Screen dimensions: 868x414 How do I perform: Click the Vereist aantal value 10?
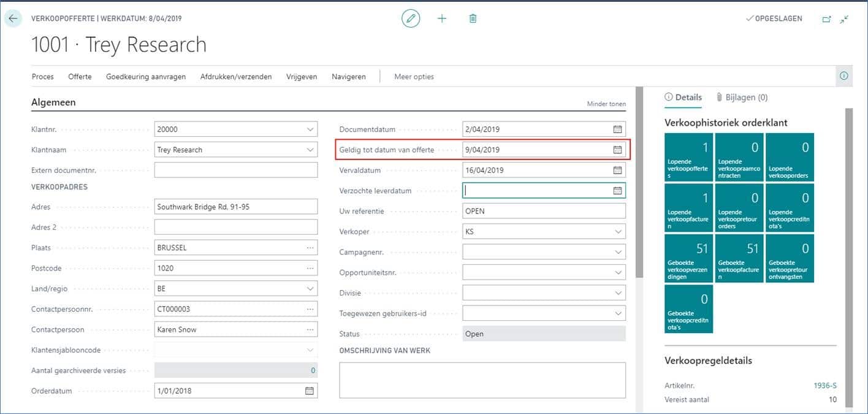832,400
